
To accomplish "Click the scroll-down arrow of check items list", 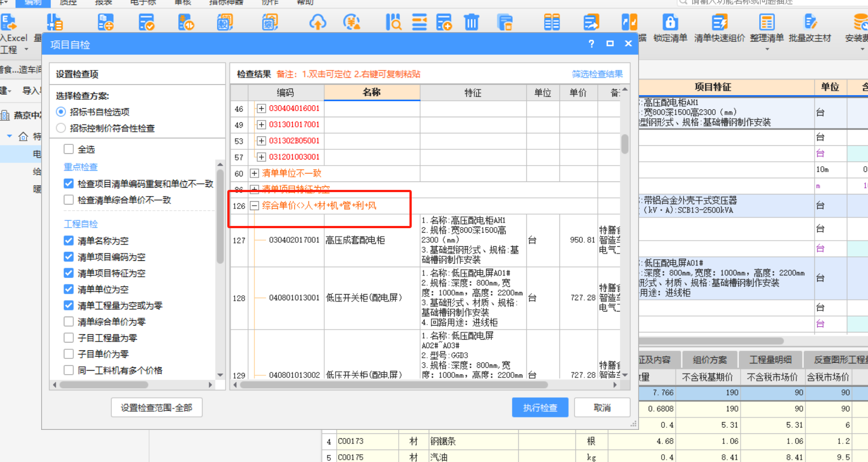I will tap(220, 375).
